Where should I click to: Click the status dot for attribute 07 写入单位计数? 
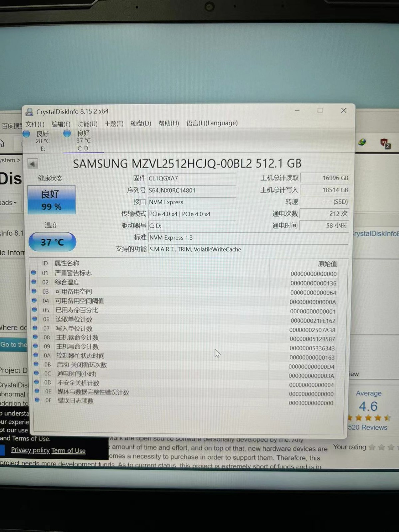(x=35, y=328)
